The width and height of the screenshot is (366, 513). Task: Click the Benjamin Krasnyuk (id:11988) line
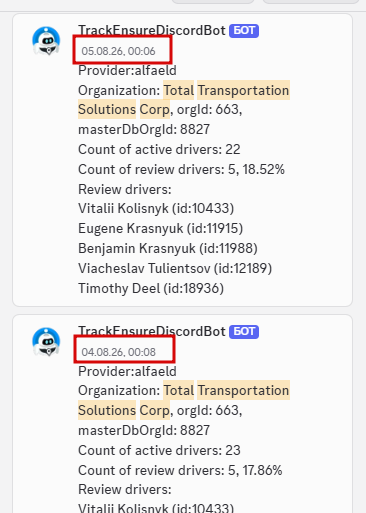[168, 248]
